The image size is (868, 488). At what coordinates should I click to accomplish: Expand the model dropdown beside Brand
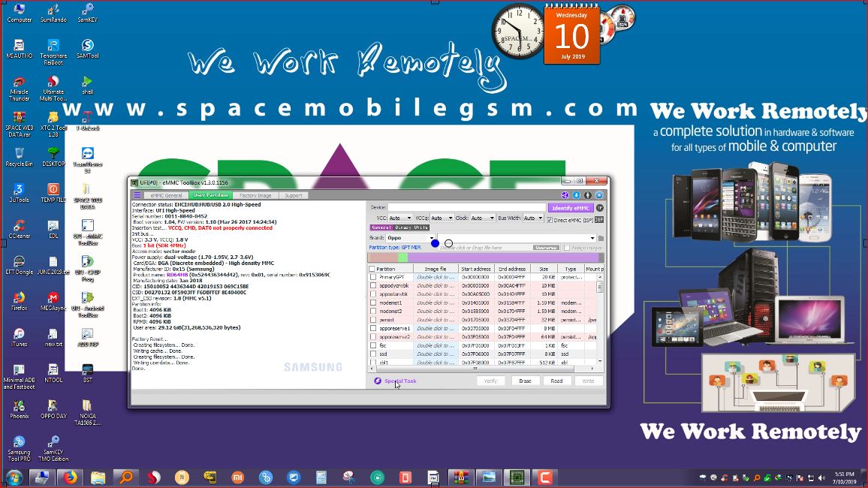pyautogui.click(x=592, y=238)
